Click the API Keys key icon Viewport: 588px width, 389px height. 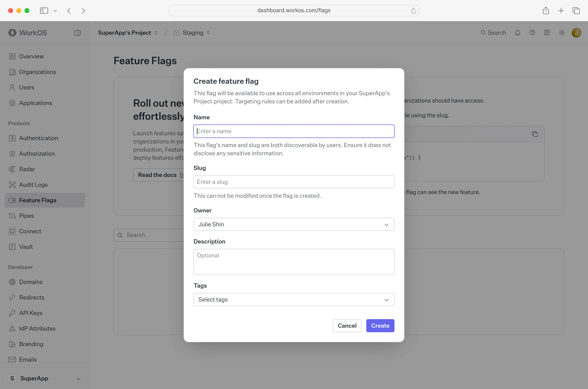click(x=12, y=313)
